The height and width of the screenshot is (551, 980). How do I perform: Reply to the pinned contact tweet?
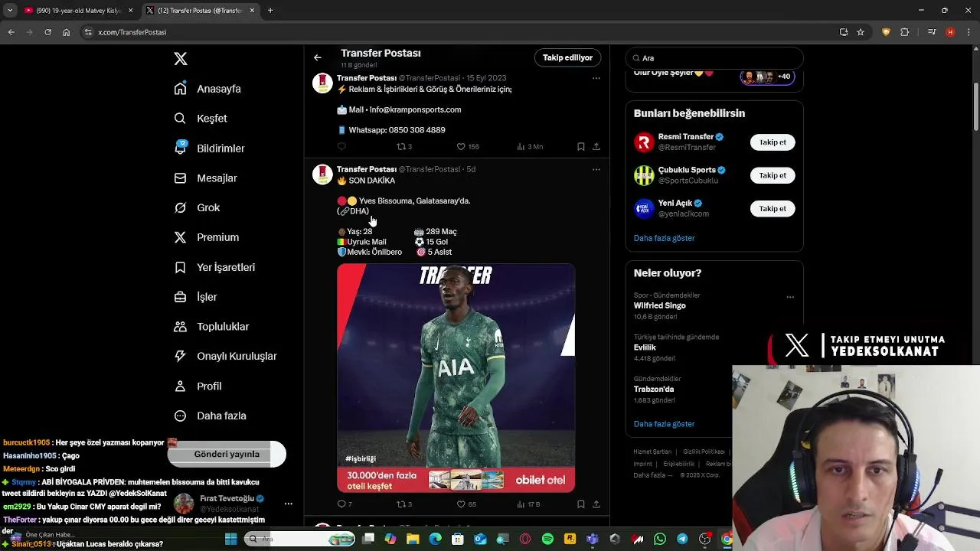coord(341,146)
